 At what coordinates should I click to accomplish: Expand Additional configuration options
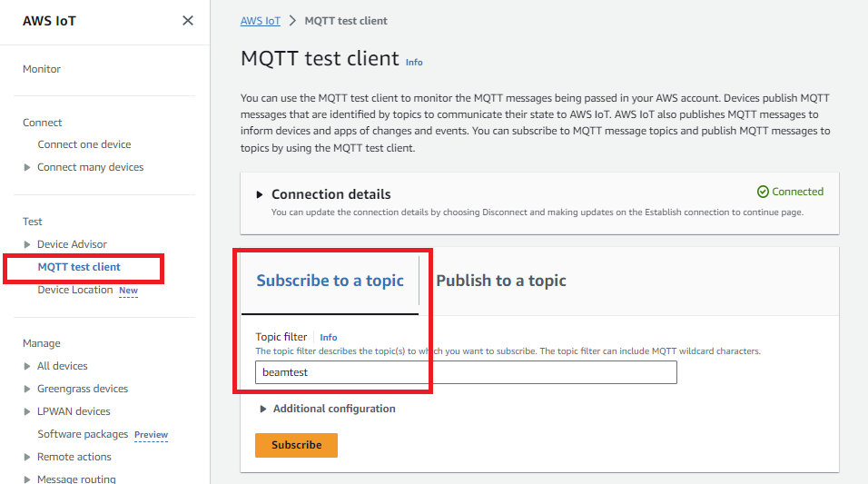point(263,409)
